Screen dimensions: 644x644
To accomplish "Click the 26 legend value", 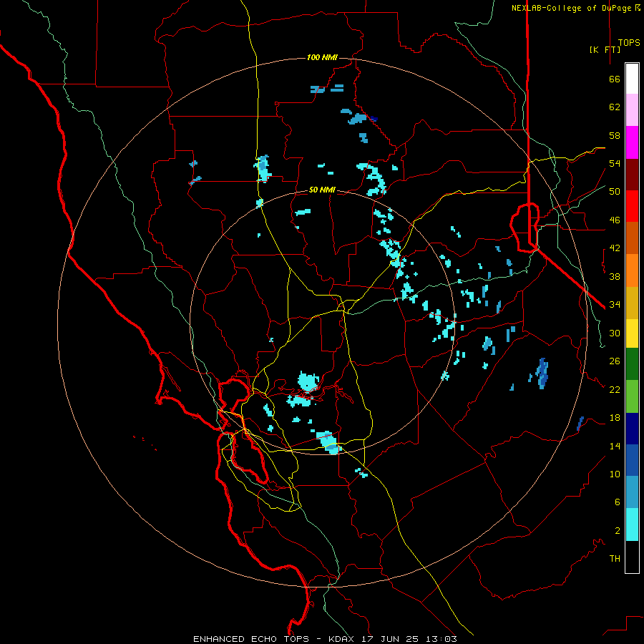I will (x=615, y=361).
